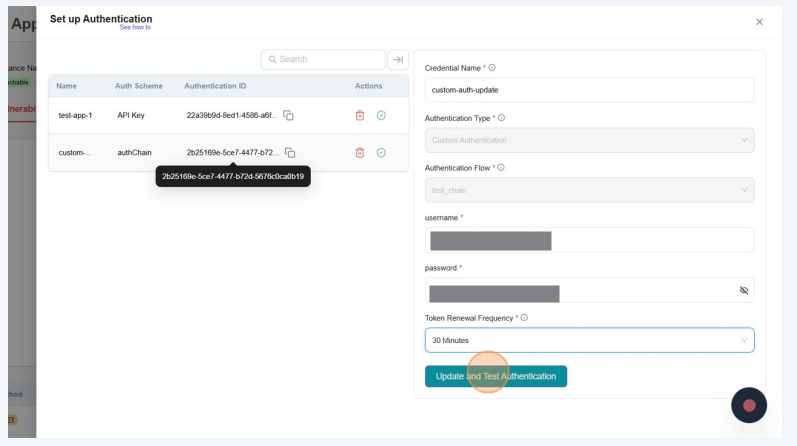
Task: Focus the credentials Search field
Action: pos(323,60)
